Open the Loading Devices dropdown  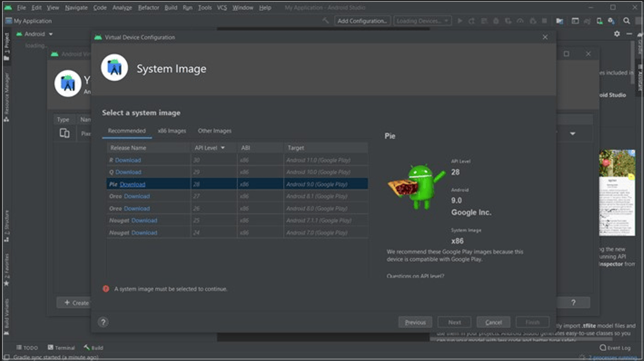coord(422,21)
